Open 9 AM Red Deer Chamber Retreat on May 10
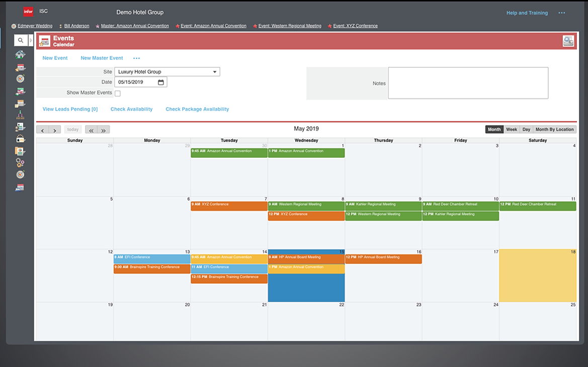 point(461,206)
